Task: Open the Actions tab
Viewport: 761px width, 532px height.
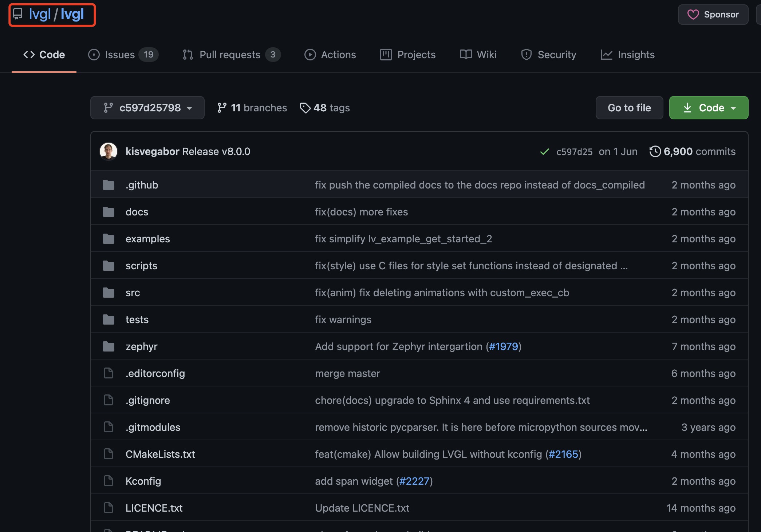Action: click(x=330, y=55)
